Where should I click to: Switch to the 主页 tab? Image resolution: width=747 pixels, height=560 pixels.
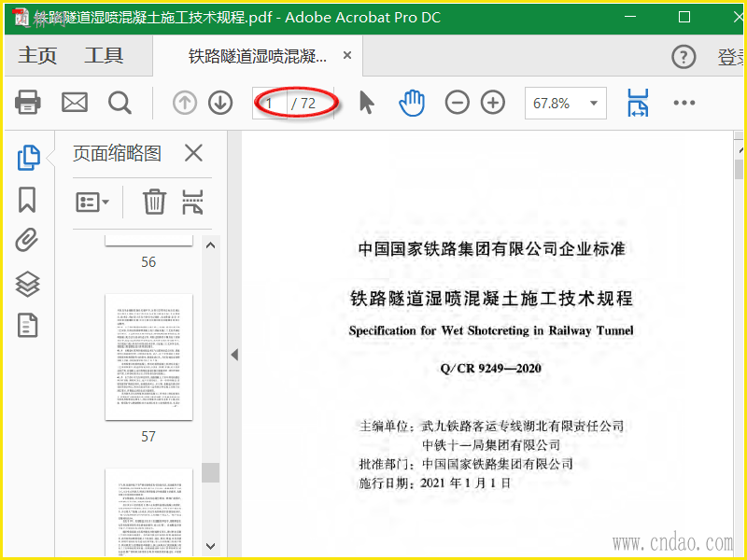[x=37, y=55]
